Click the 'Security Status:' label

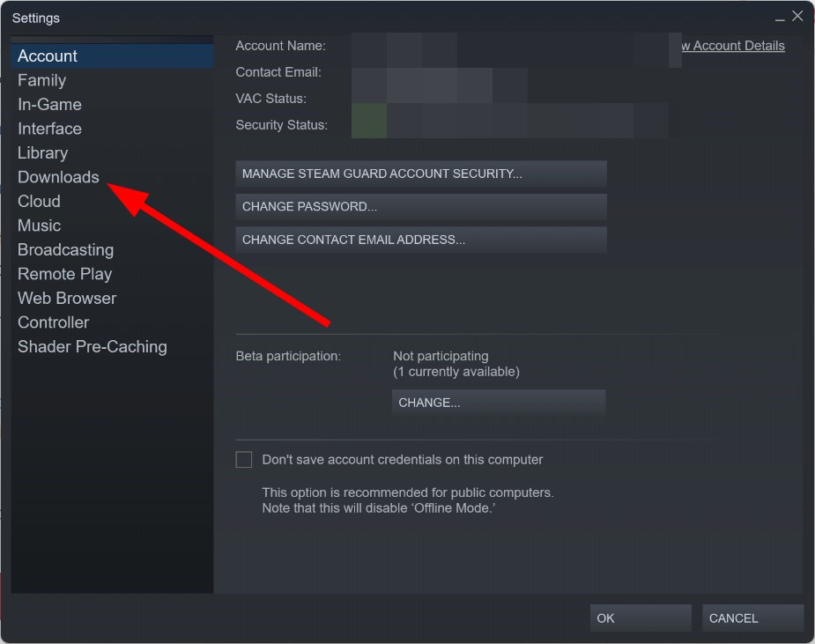[281, 125]
